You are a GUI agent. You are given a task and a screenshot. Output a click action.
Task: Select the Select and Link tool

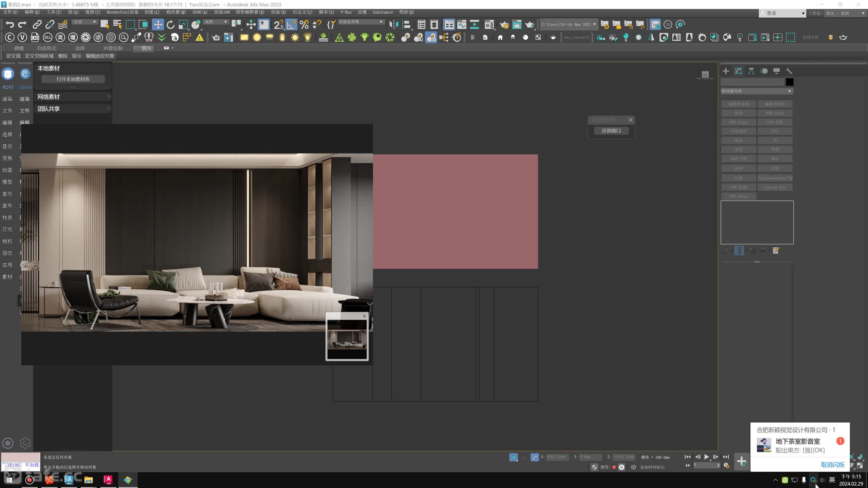pyautogui.click(x=37, y=24)
